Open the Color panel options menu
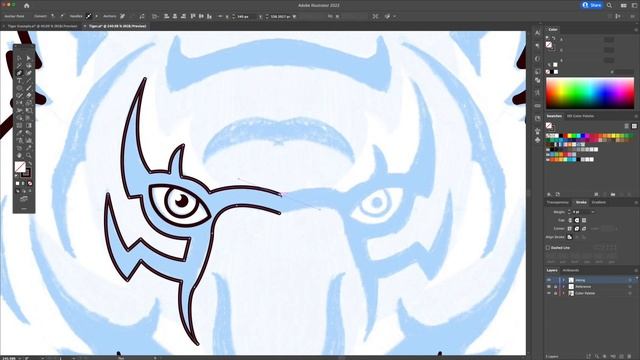 636,30
